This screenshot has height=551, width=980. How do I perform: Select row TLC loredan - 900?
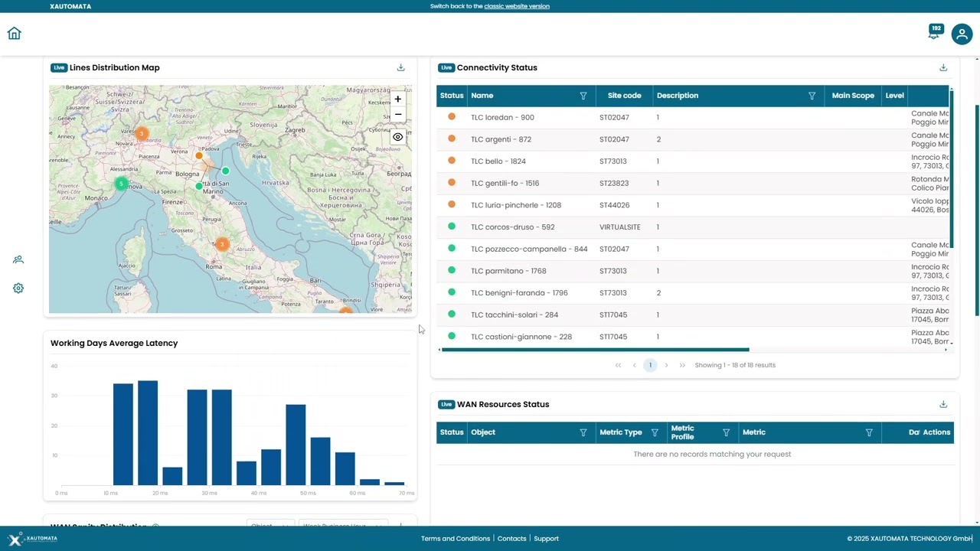pos(693,117)
